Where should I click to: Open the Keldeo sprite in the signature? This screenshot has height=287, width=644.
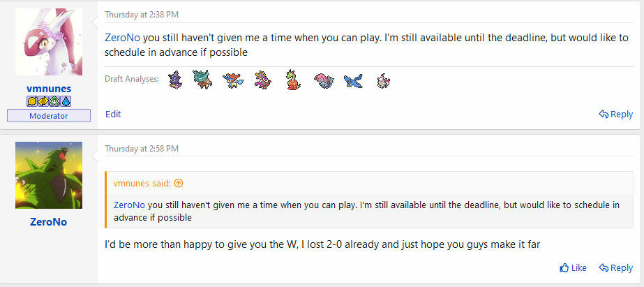click(x=230, y=80)
